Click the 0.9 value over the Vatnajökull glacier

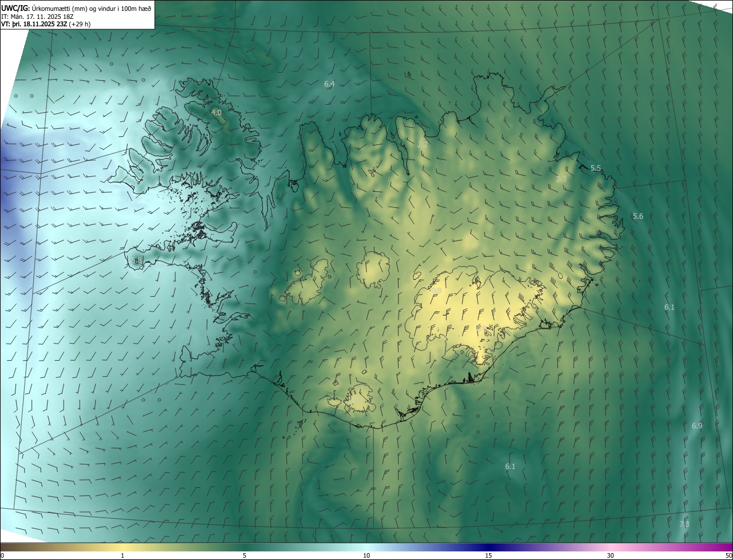point(436,291)
